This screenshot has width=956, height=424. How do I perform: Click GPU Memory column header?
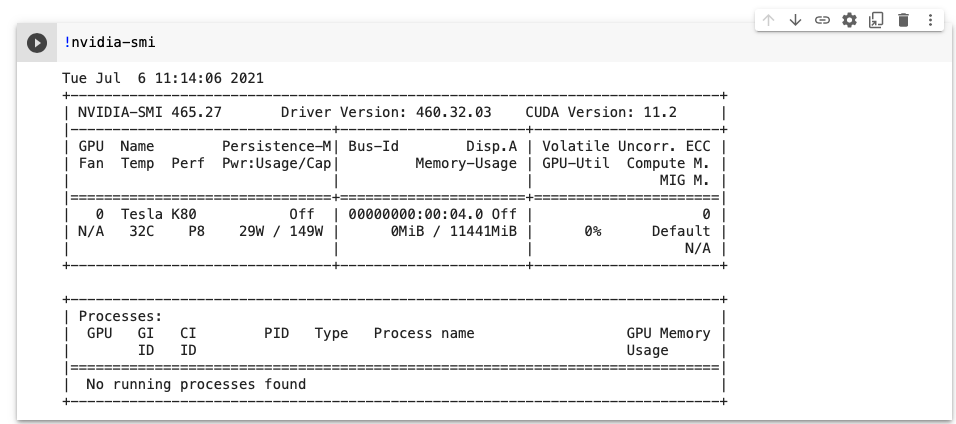click(668, 334)
